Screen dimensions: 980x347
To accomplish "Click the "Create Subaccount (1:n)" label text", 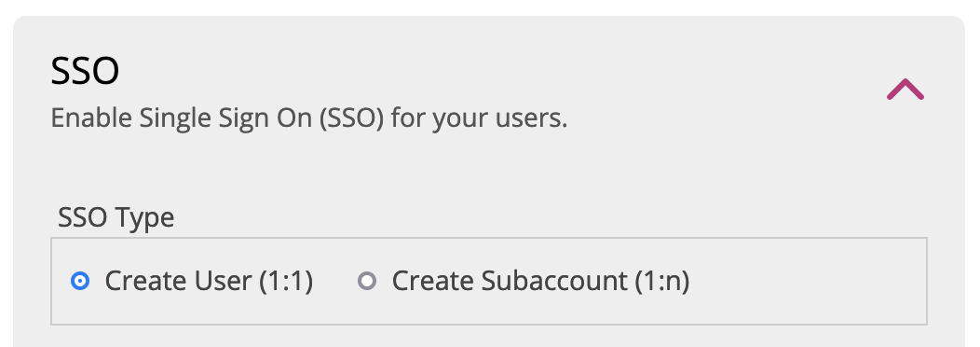I will click(540, 281).
